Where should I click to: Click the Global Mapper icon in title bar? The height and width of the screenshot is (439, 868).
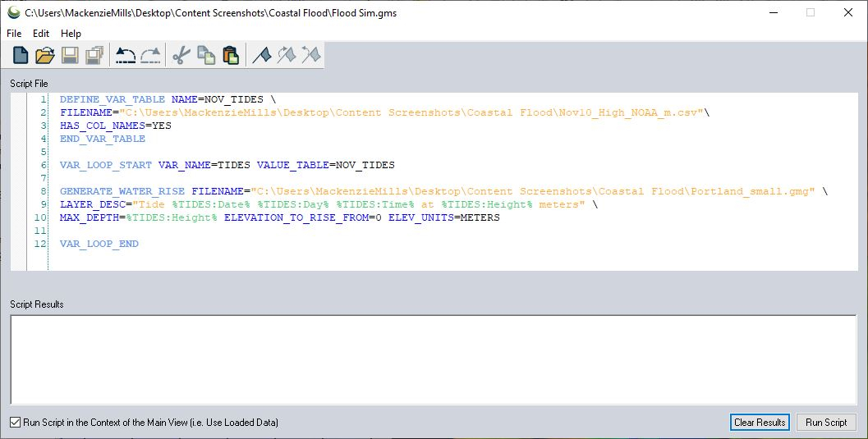click(x=14, y=12)
